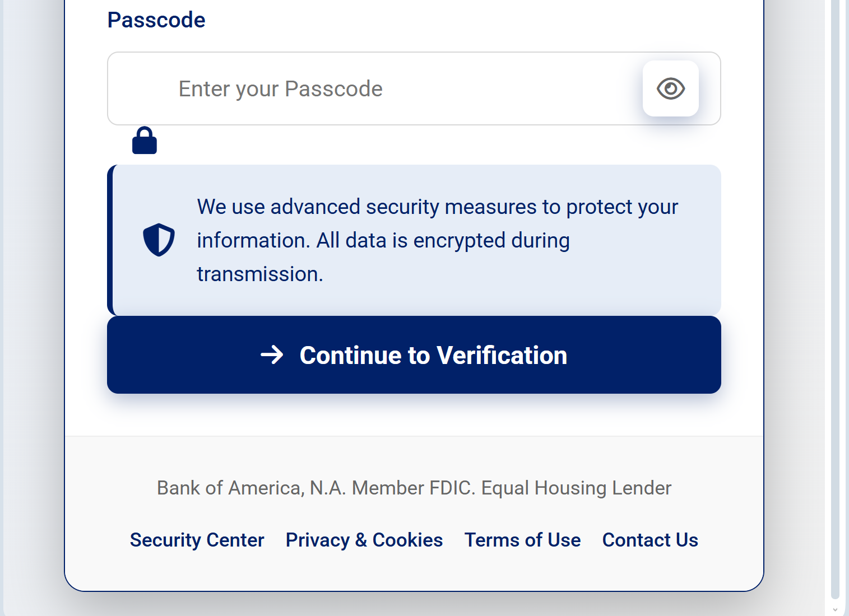This screenshot has width=849, height=616.
Task: Open the Privacy & Cookies link
Action: [364, 540]
